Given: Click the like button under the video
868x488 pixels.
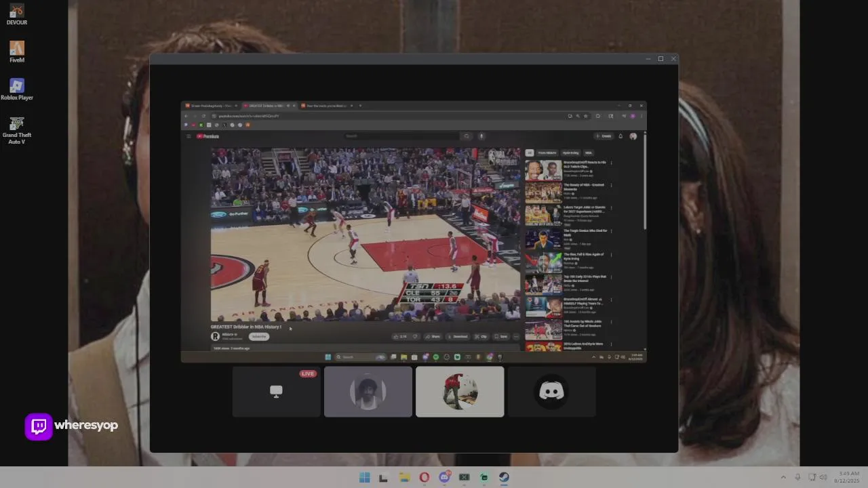Looking at the screenshot, I should click(400, 336).
